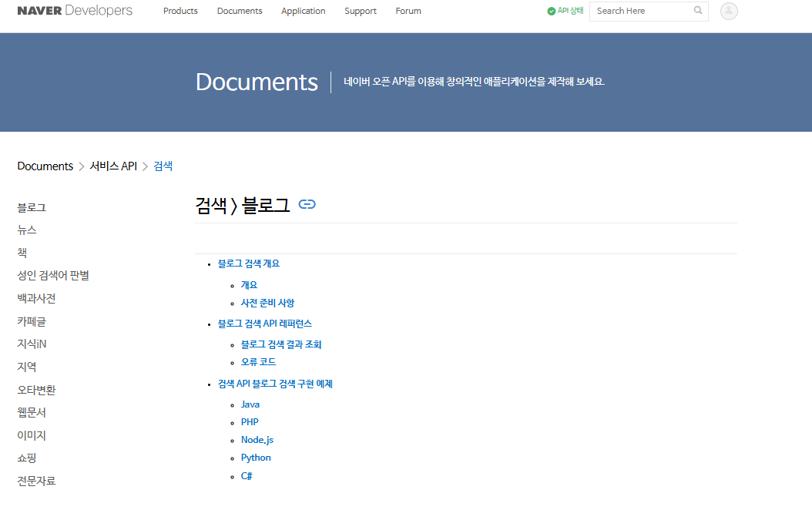Open the 오류 코드 link
Viewport: 812px width, 510px height.
258,362
